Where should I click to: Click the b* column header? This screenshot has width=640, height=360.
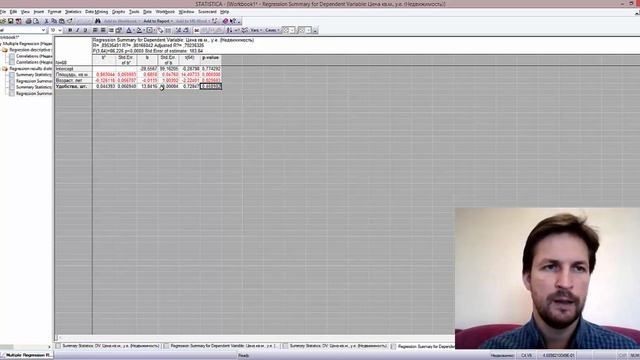(104, 60)
